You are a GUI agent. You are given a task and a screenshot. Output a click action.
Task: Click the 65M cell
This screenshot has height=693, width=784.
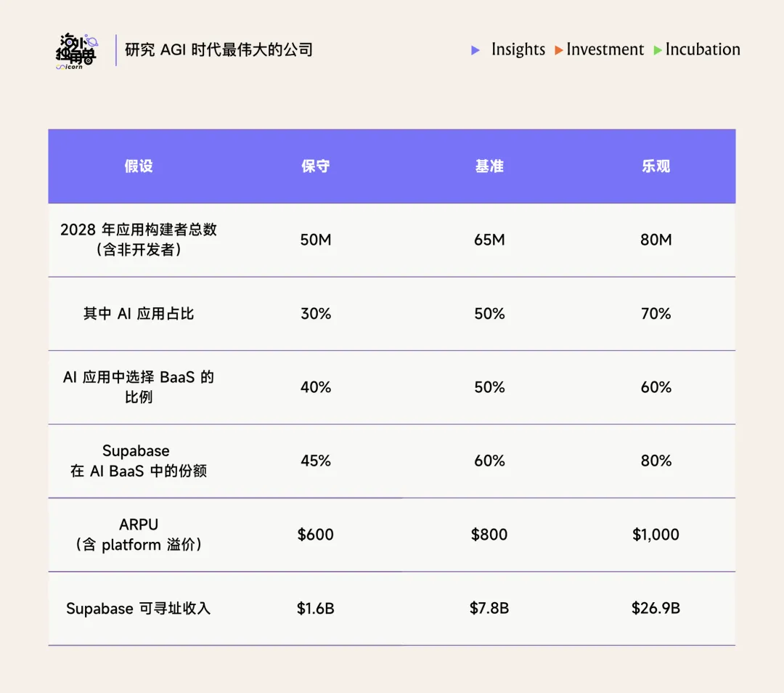(x=489, y=240)
